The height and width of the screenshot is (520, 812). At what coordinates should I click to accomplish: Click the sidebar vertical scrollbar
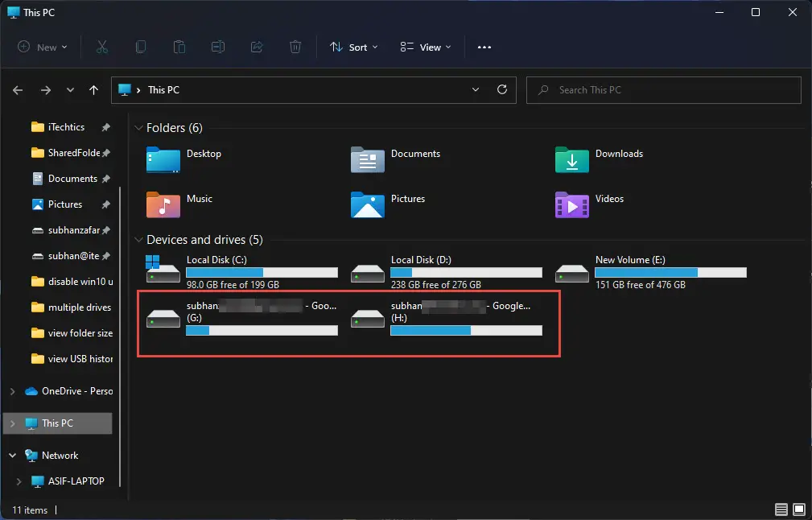120,336
